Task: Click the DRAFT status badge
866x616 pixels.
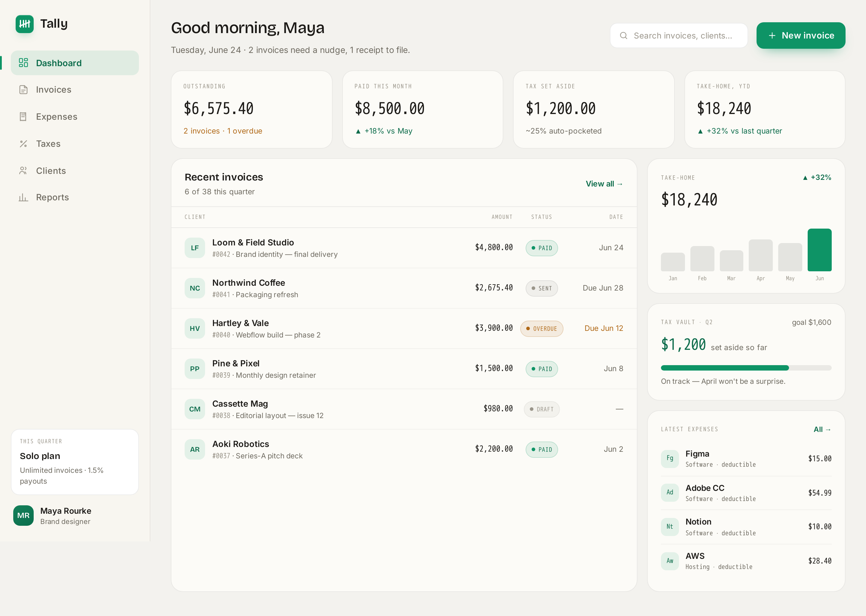Action: click(x=542, y=409)
